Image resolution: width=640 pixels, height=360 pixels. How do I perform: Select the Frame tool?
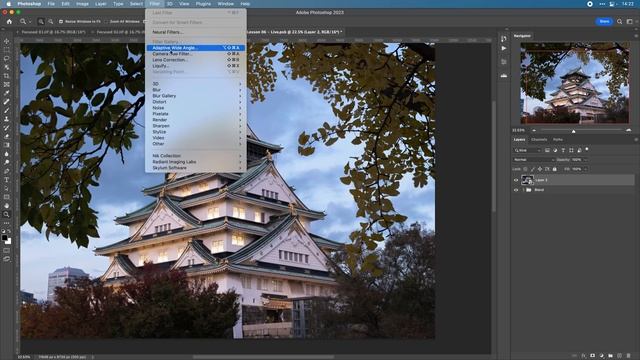7,84
